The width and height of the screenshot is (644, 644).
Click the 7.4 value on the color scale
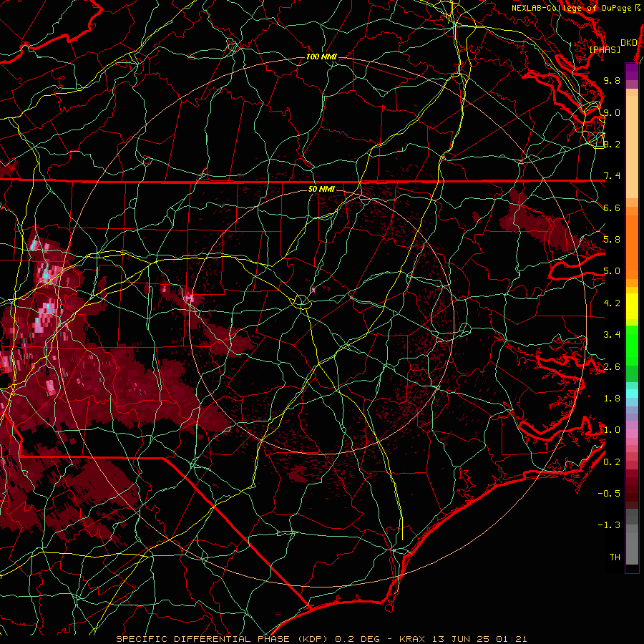click(x=612, y=176)
